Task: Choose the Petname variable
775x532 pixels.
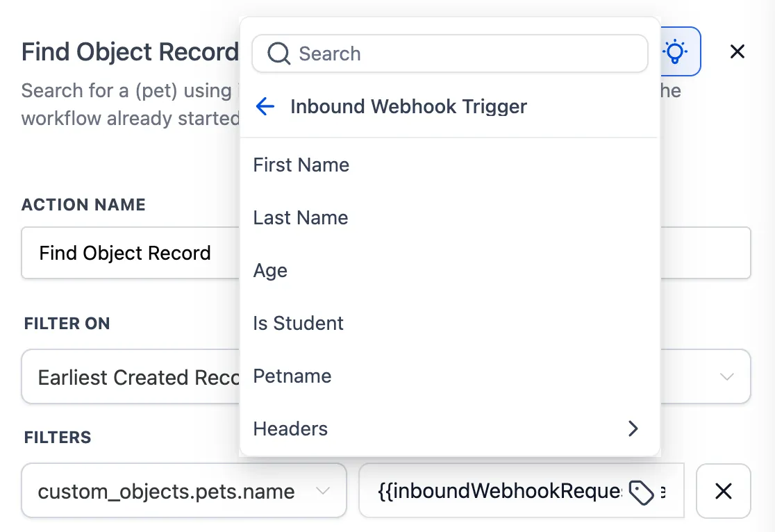Action: [x=450, y=376]
